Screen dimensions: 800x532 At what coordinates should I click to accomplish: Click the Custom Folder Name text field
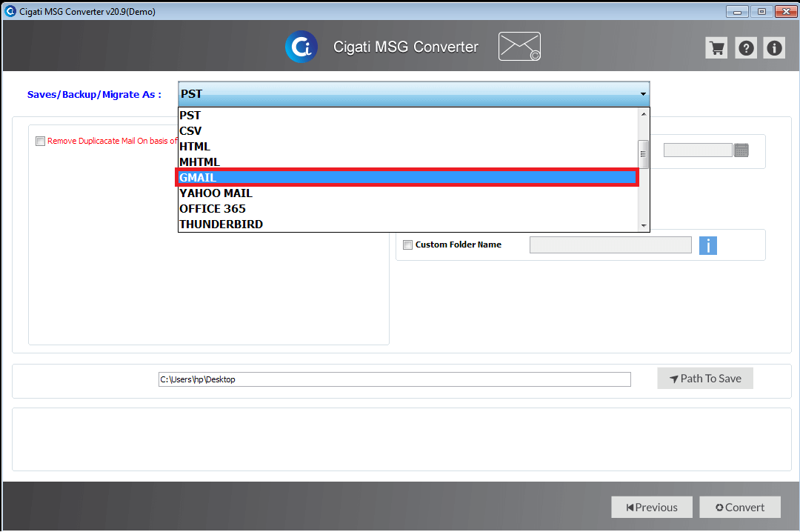coord(610,245)
